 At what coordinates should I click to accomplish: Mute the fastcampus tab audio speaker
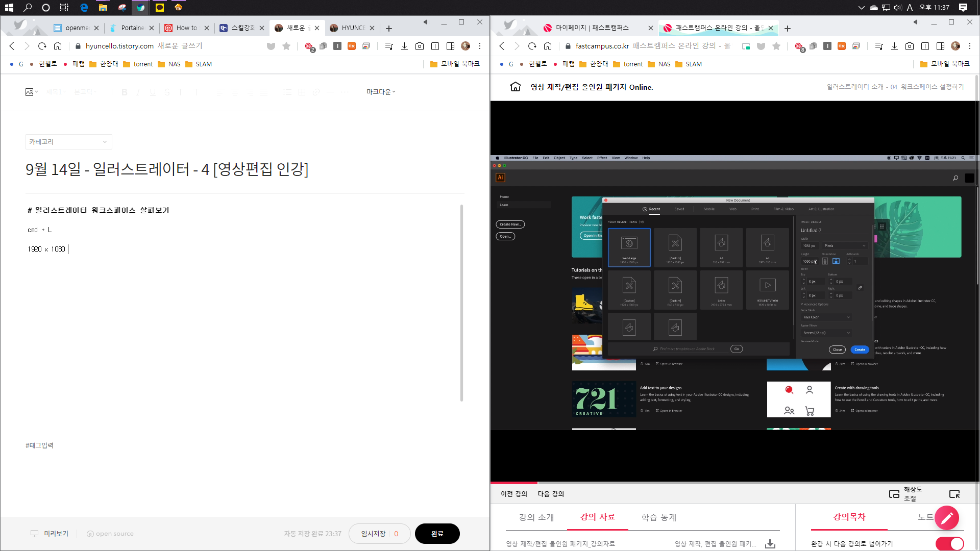pyautogui.click(x=916, y=22)
